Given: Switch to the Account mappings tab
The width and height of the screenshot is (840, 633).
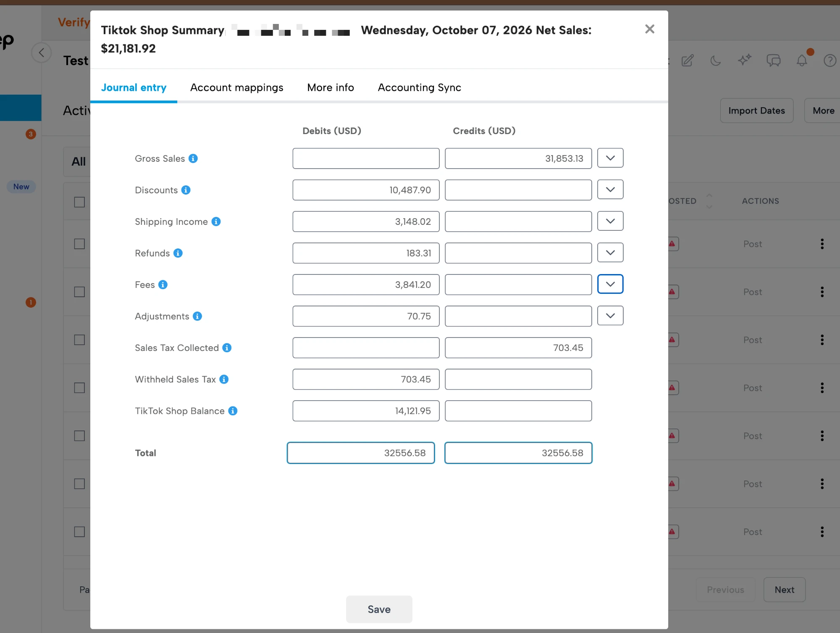Looking at the screenshot, I should click(237, 87).
